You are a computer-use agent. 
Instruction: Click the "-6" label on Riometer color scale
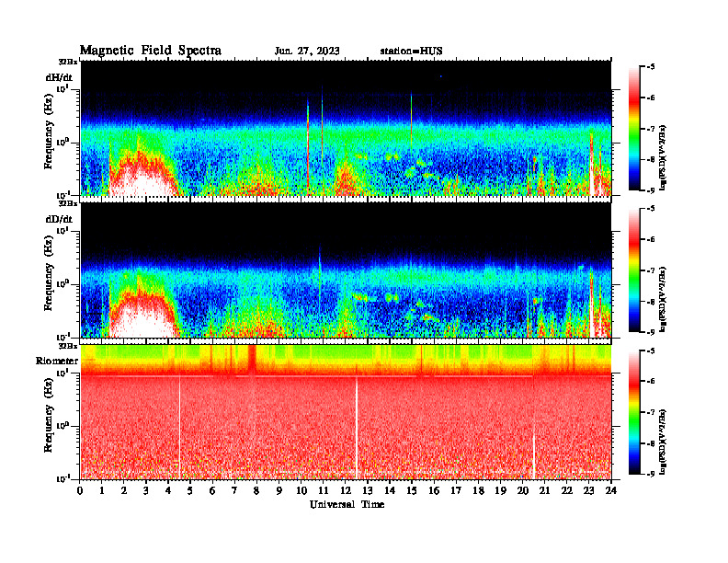click(651, 382)
